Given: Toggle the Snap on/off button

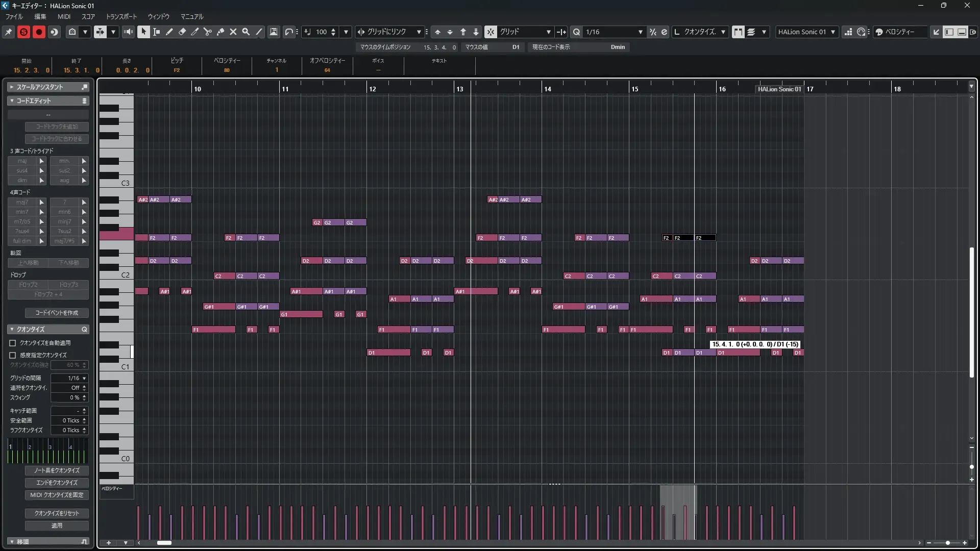Looking at the screenshot, I should pyautogui.click(x=490, y=32).
